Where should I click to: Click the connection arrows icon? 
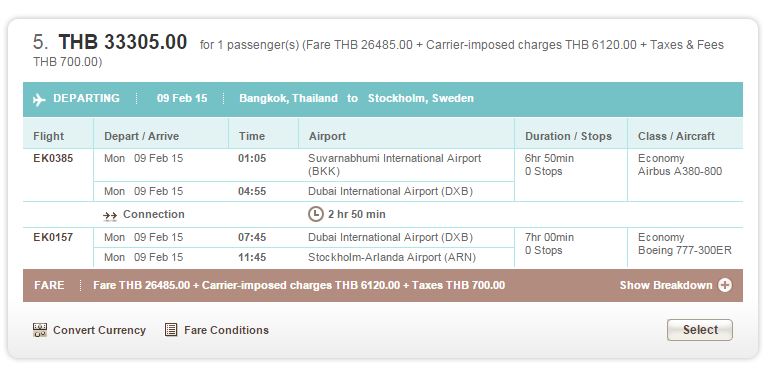point(110,215)
